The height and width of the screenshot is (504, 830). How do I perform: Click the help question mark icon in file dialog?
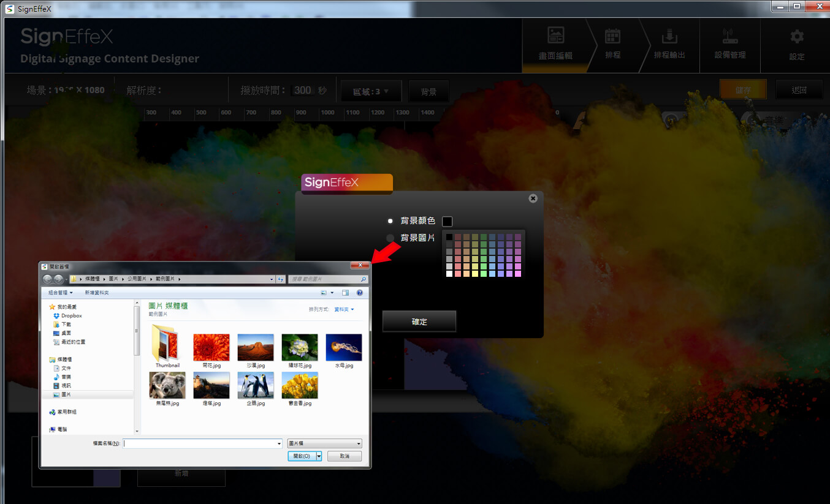point(360,293)
